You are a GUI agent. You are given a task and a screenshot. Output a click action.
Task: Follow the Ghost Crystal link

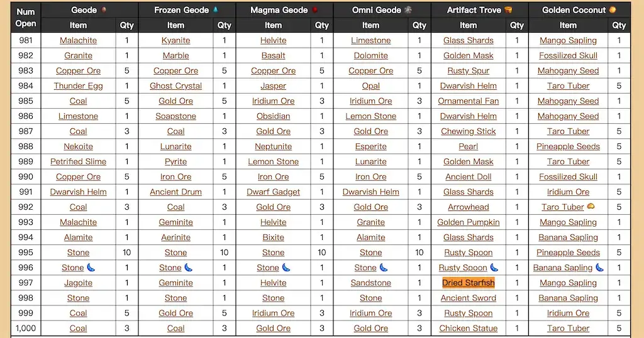coord(175,86)
